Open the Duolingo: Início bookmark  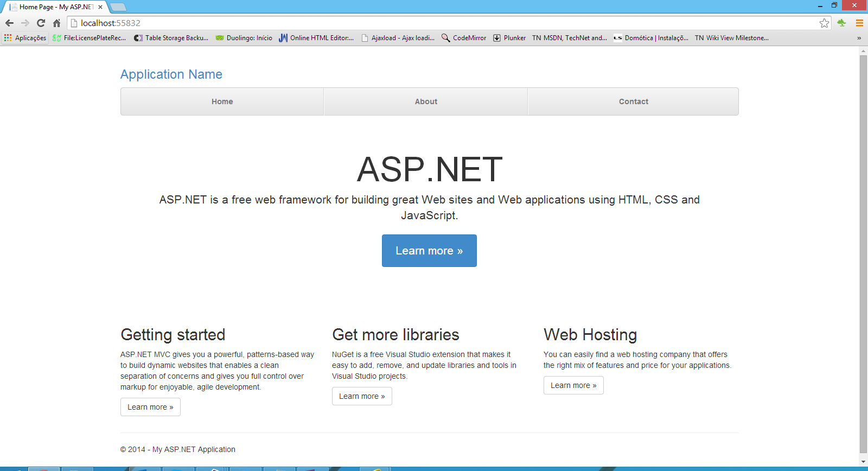point(244,38)
